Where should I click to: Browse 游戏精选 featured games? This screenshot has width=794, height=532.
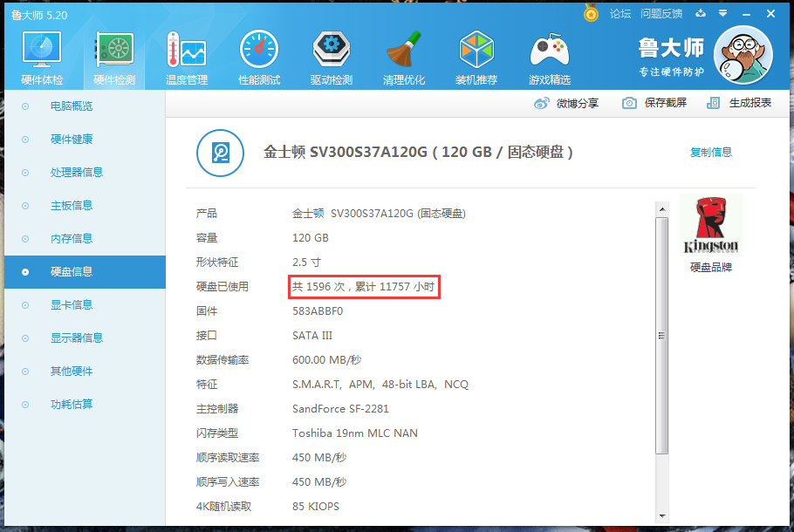(550, 52)
